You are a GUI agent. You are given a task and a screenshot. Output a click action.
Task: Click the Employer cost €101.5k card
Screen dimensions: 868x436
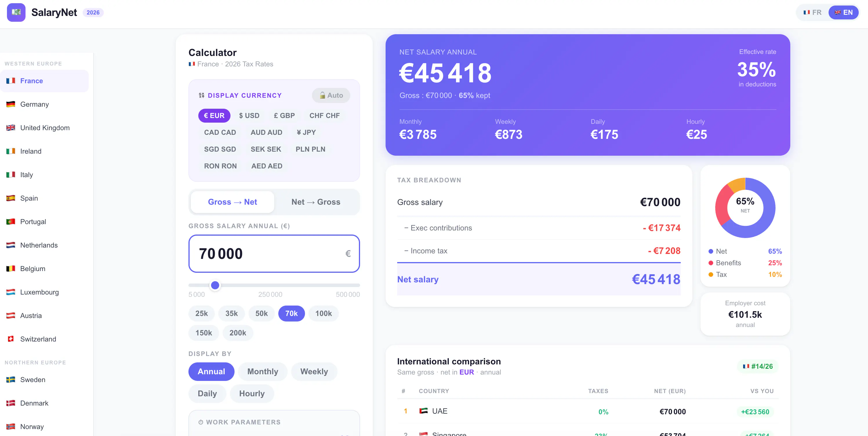click(x=745, y=314)
